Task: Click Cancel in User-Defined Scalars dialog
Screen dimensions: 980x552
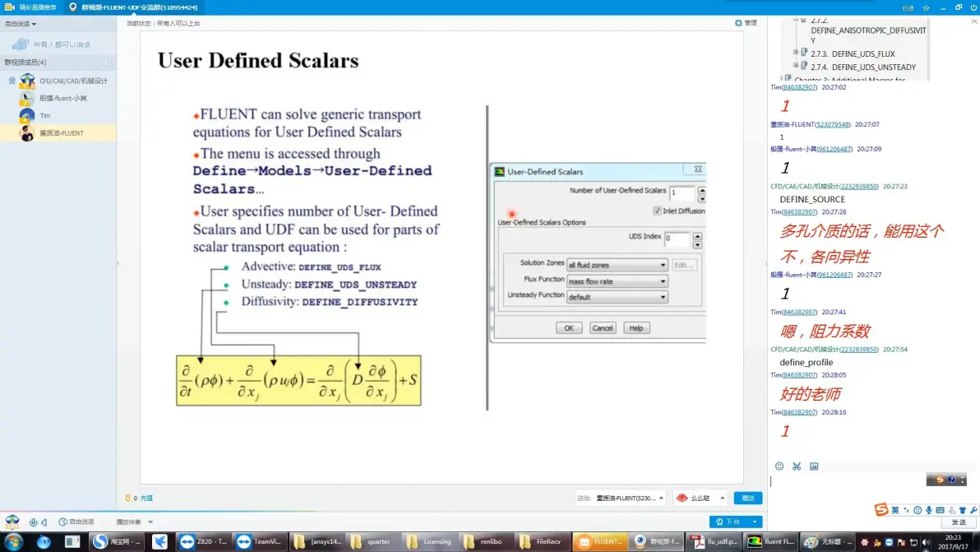Action: (x=603, y=328)
